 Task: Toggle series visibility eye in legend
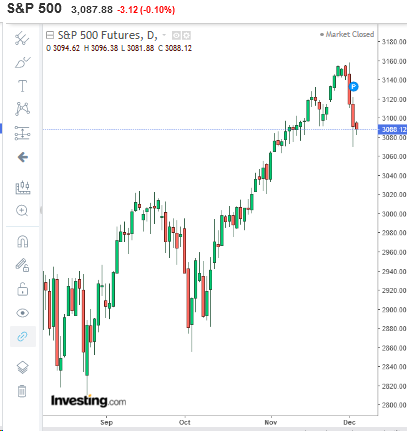pyautogui.click(x=176, y=35)
